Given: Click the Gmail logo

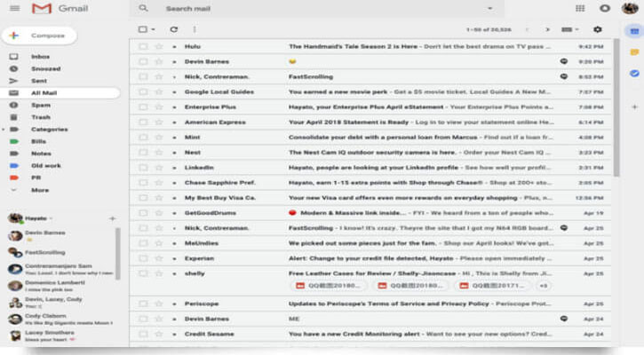Looking at the screenshot, I should (60, 8).
